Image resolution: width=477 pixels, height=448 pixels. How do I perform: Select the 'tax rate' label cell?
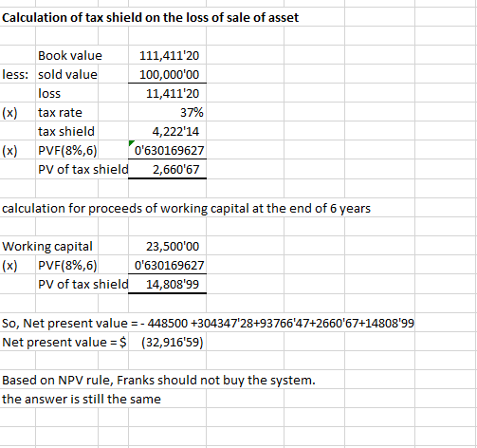click(x=60, y=113)
